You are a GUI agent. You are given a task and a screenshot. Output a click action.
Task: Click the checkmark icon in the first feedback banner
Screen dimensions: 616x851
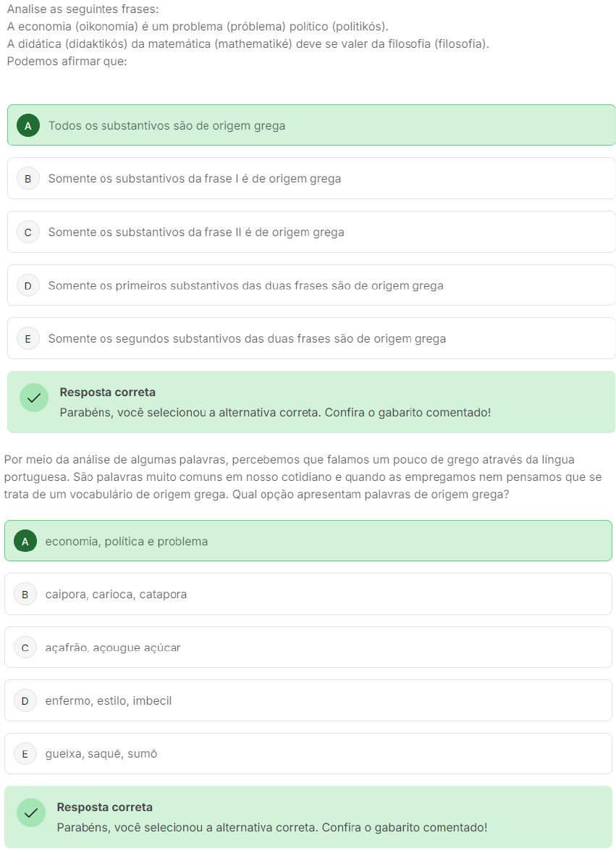coord(34,398)
